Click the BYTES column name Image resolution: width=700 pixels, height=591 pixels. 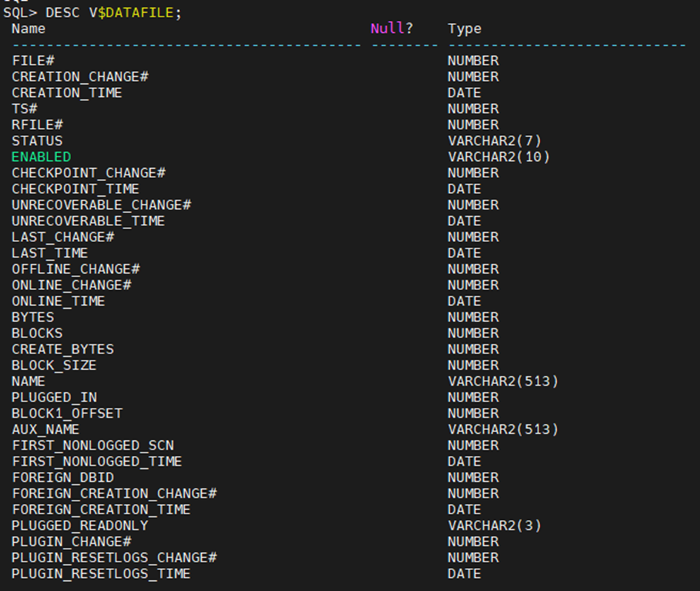point(33,317)
